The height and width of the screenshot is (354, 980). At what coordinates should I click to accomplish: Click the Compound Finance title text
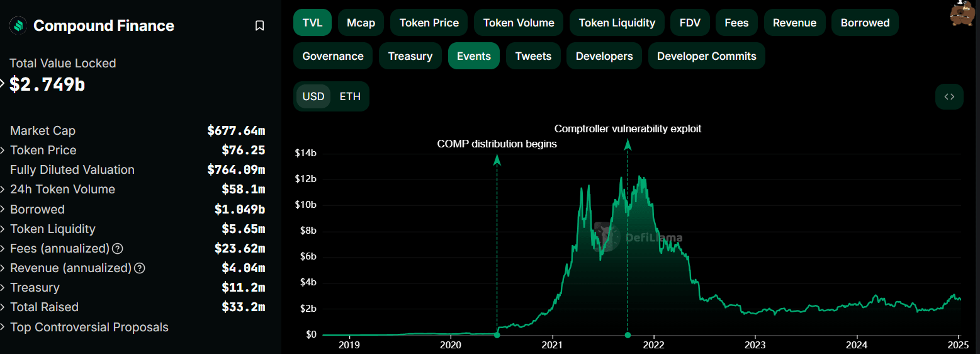click(104, 26)
